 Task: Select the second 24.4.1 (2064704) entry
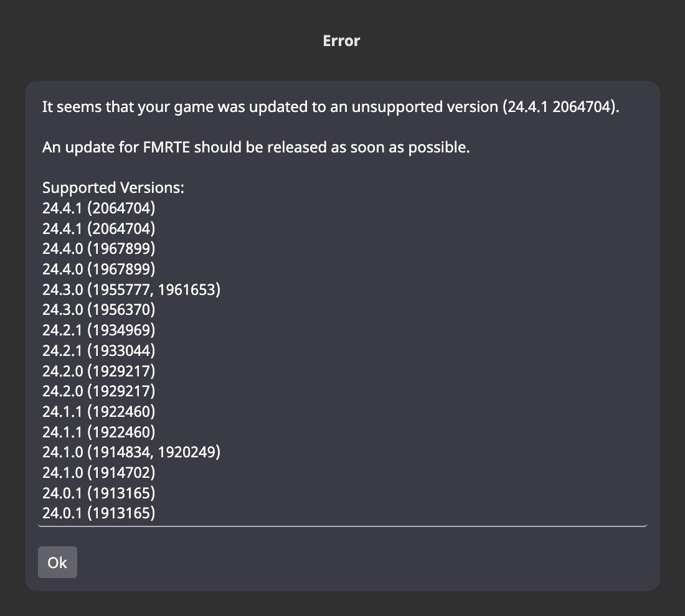click(99, 228)
